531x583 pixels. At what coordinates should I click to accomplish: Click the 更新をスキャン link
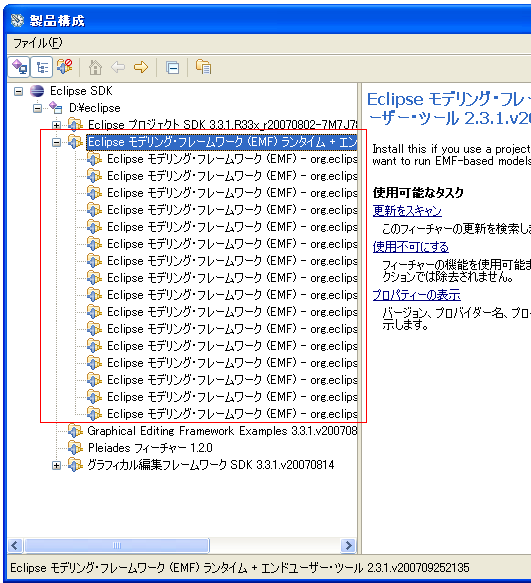pyautogui.click(x=407, y=211)
